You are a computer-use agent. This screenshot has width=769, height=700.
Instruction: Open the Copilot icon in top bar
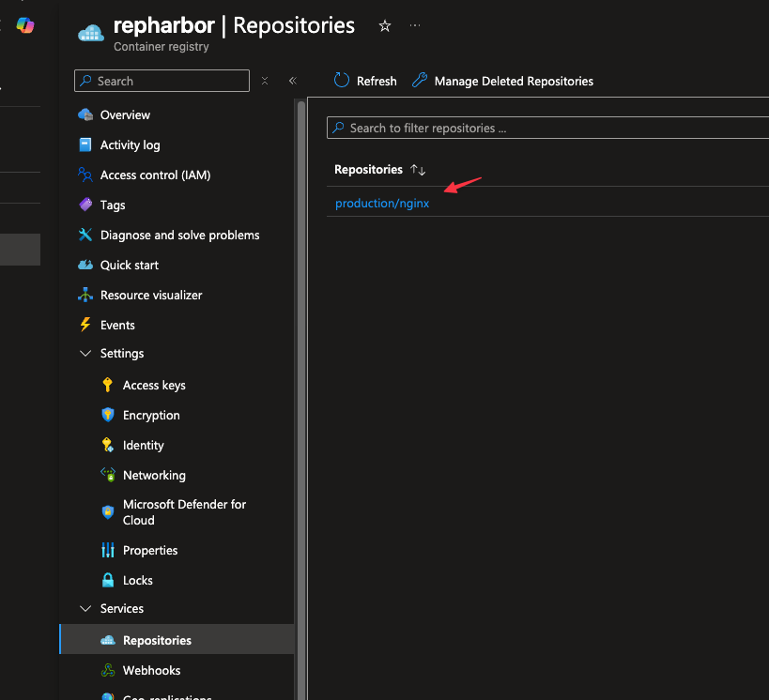(x=25, y=25)
